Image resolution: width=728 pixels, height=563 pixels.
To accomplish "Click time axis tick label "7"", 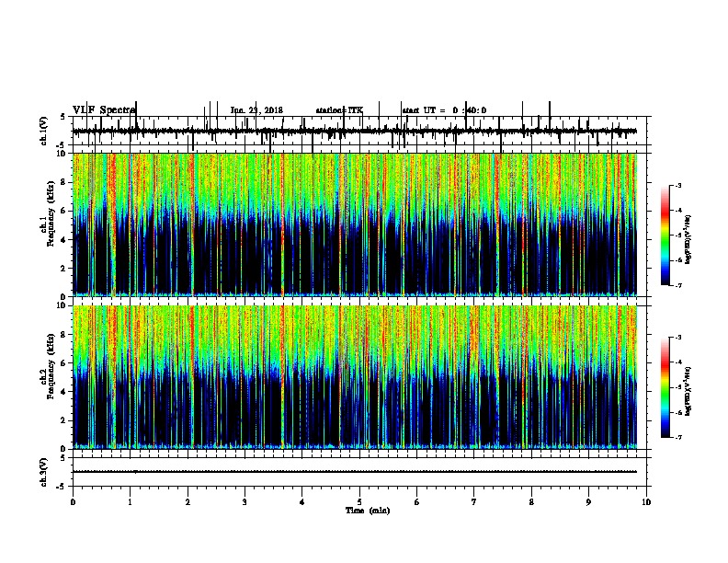I will pos(474,502).
